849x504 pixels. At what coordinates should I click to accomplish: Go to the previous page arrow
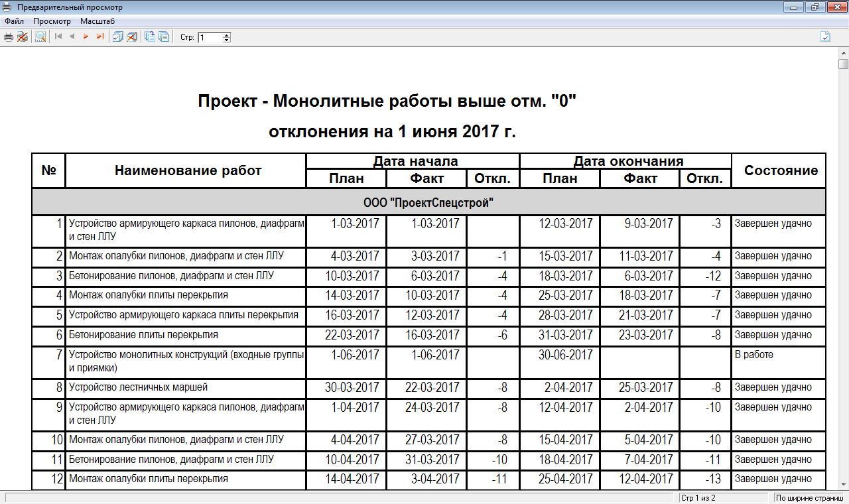(x=72, y=37)
